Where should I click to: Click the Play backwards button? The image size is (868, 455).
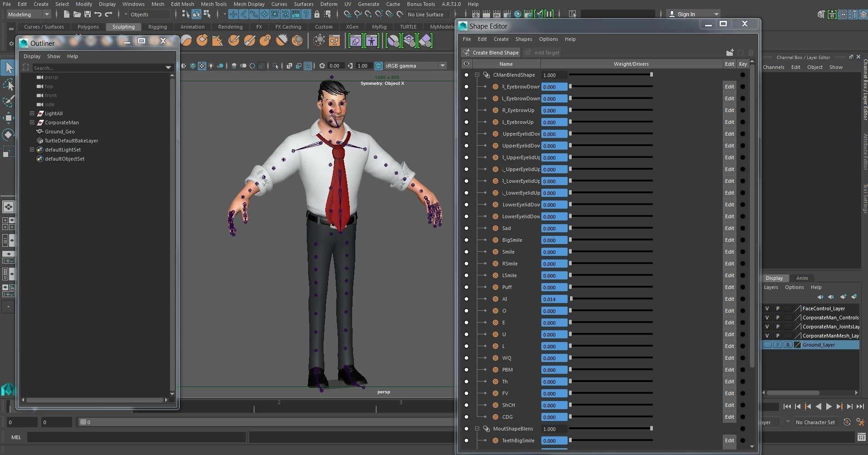[x=818, y=406]
